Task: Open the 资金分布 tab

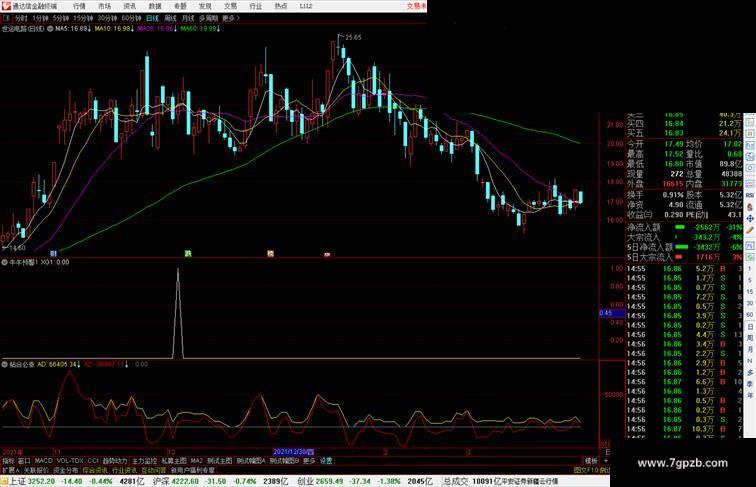Action: click(66, 470)
